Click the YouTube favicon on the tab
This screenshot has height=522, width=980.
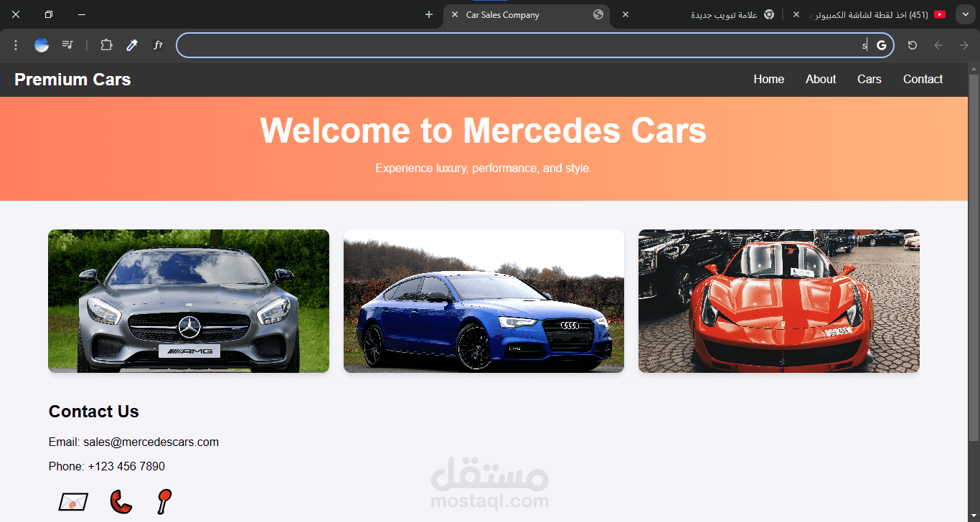tap(940, 14)
